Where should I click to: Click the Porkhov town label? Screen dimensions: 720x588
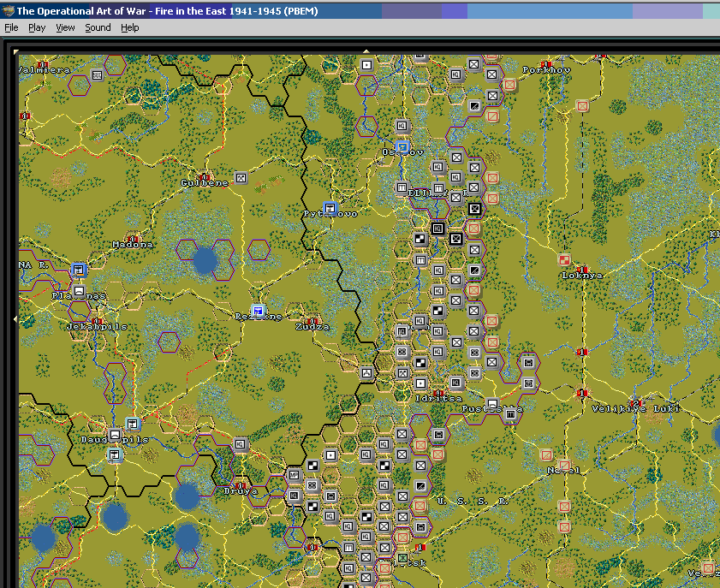[546, 70]
